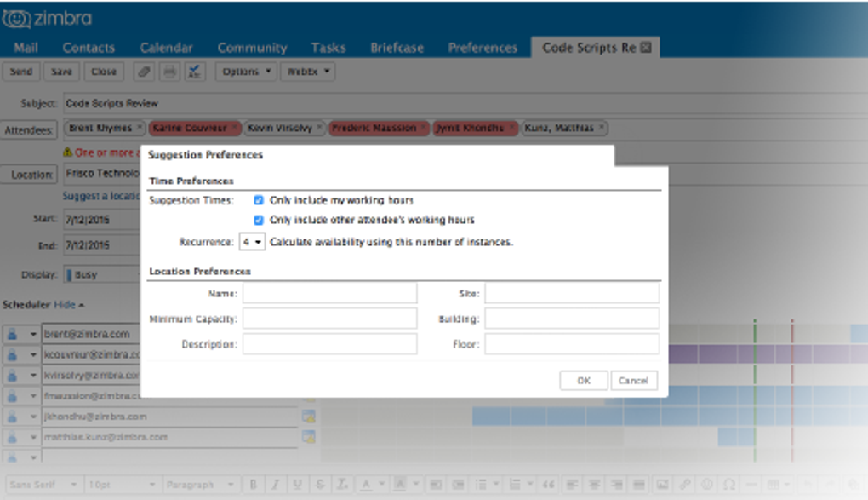
Task: Run the spell check icon
Action: tap(195, 72)
